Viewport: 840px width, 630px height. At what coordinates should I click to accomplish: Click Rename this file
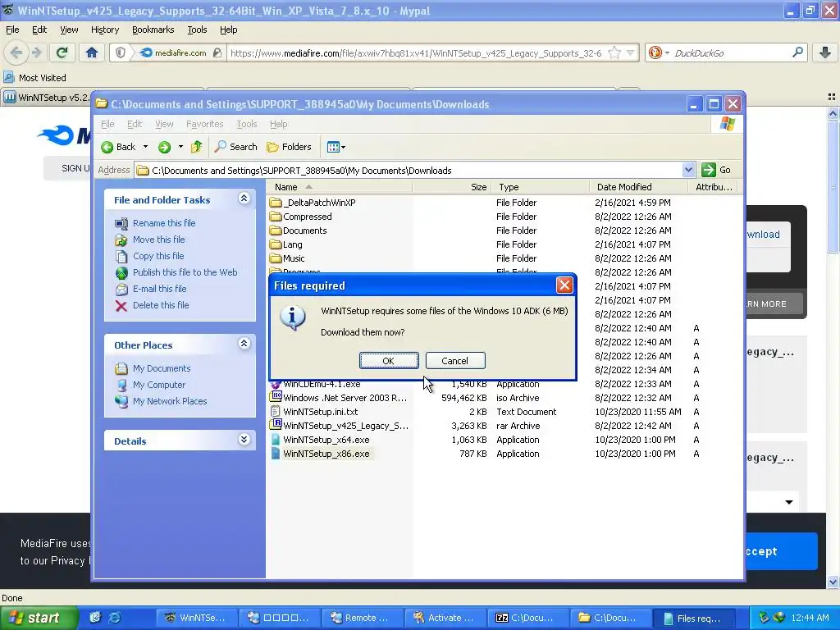coord(164,223)
